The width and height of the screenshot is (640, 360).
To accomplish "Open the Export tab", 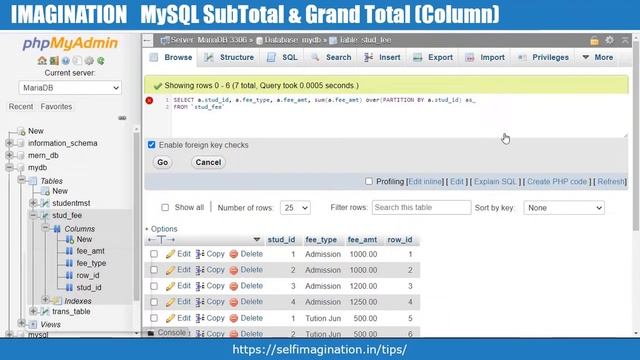I will point(433,58).
